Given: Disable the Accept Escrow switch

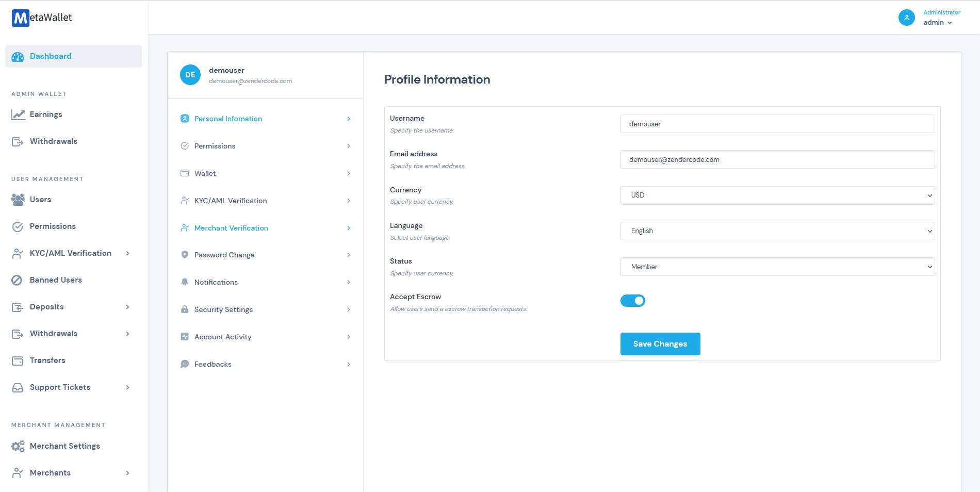Looking at the screenshot, I should (x=632, y=301).
